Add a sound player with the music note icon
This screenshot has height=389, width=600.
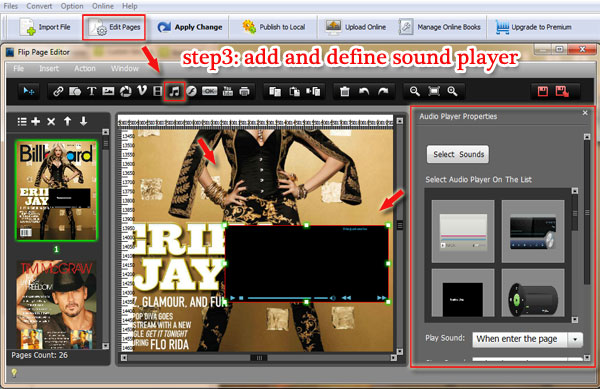pos(174,91)
